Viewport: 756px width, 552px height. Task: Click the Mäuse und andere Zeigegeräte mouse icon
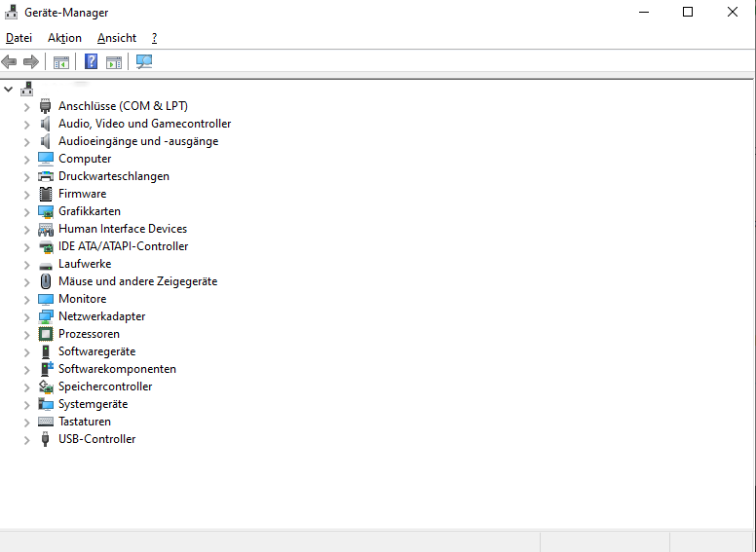pyautogui.click(x=46, y=281)
